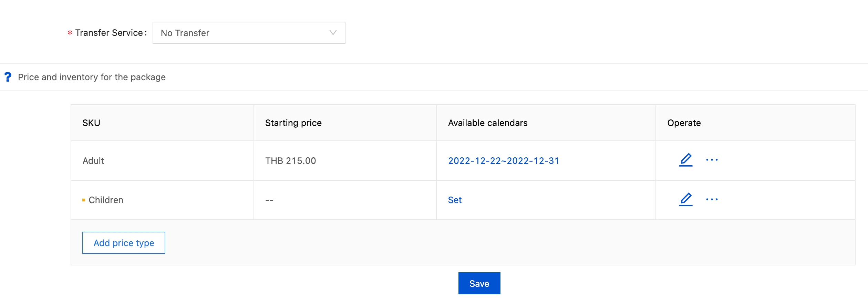Click the chevron arrow in Transfer Service
Image resolution: width=868 pixels, height=305 pixels.
[333, 33]
